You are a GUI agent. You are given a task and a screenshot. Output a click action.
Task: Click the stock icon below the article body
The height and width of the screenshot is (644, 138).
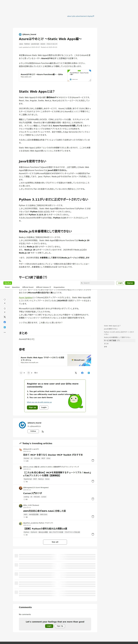click(x=29, y=373)
